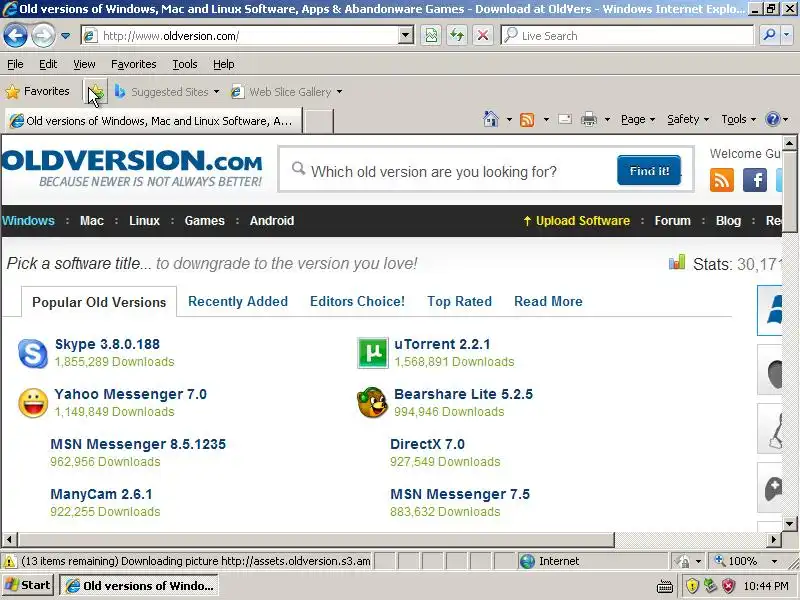Open the Forum link

(672, 221)
